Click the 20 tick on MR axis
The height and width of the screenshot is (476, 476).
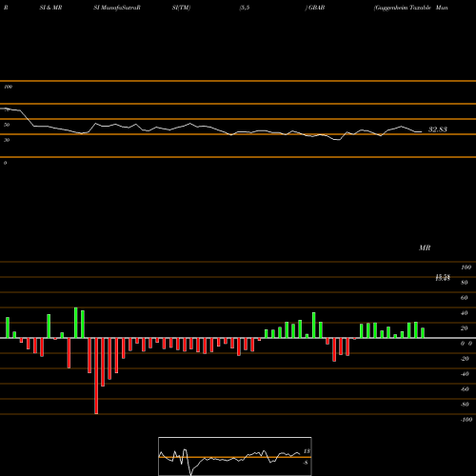click(465, 328)
